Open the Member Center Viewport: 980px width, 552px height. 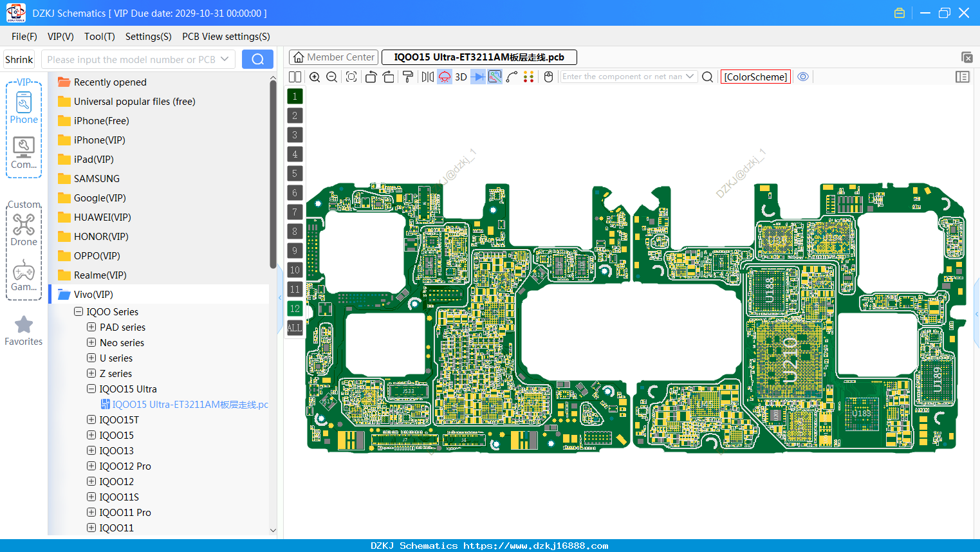click(x=333, y=57)
